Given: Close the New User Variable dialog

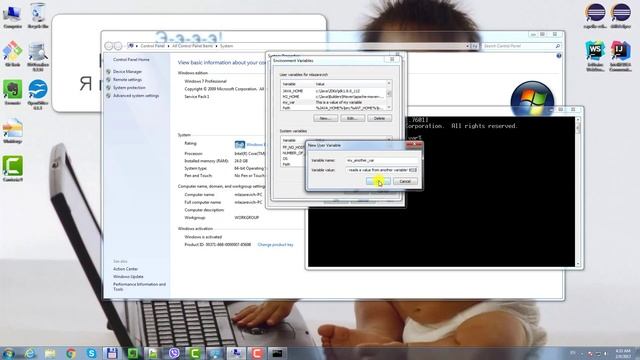Looking at the screenshot, I should click(x=414, y=144).
